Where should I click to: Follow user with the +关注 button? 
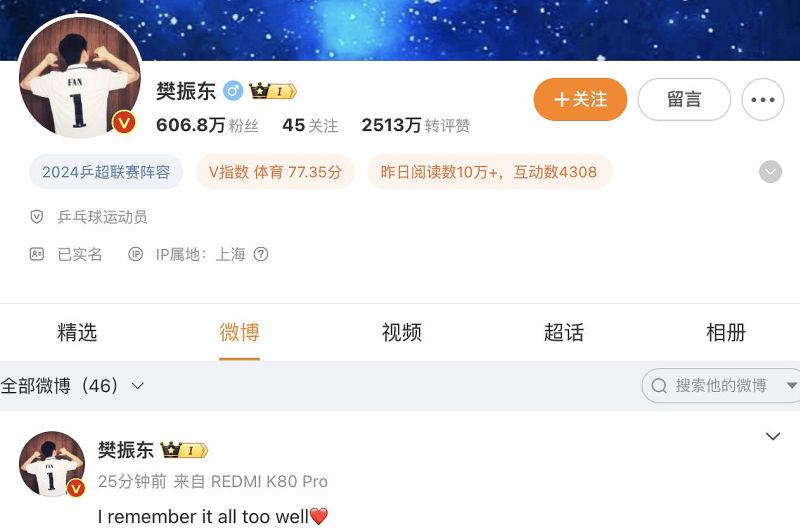point(580,99)
